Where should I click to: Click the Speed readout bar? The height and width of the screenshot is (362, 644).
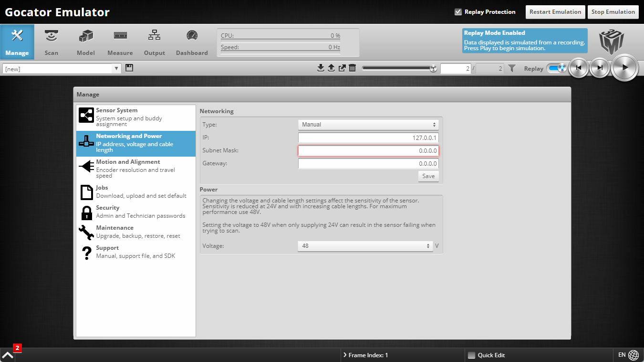(x=280, y=47)
